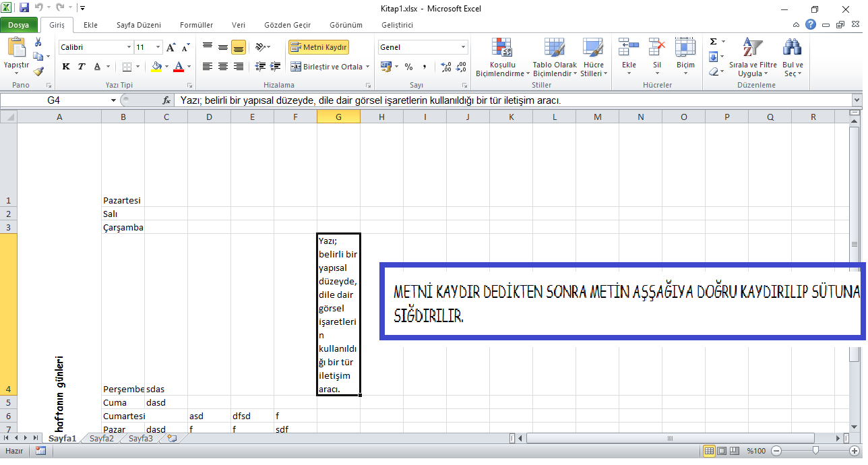
Task: Cut selection with the scissors icon
Action: tap(38, 42)
